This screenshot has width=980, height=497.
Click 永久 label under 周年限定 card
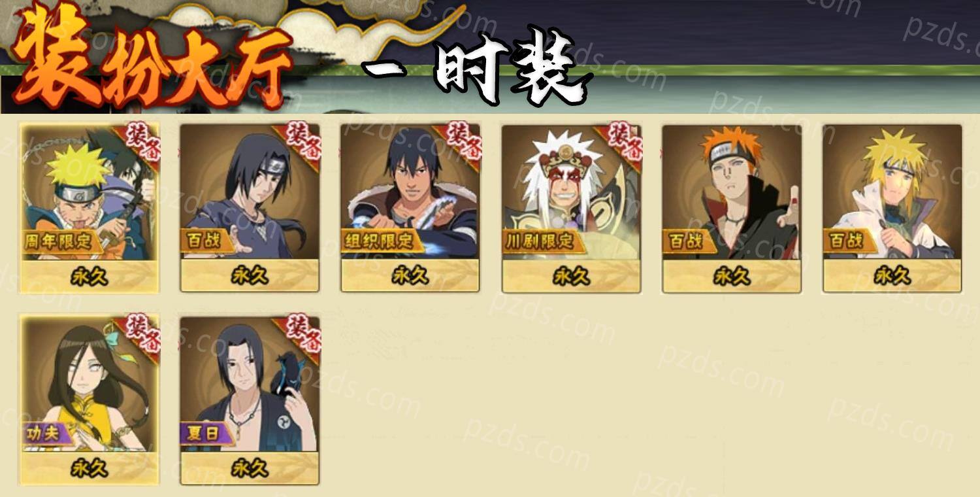[90, 277]
